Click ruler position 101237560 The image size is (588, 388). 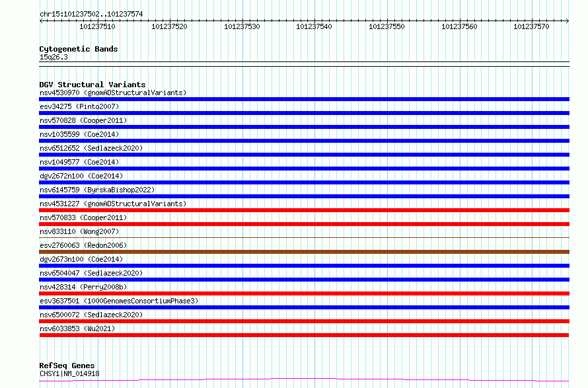459,26
